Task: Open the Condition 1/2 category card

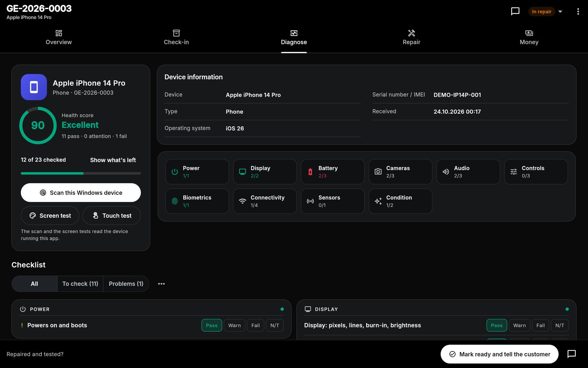Action: click(401, 201)
